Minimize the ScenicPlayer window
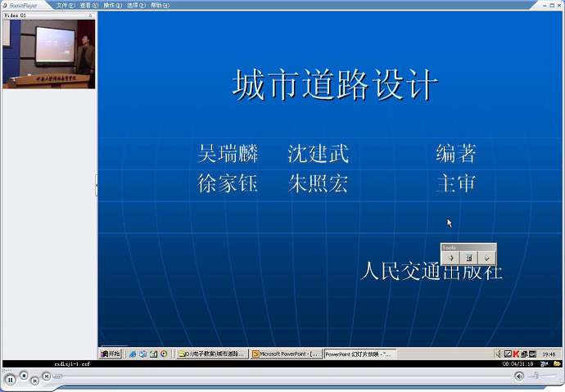The width and height of the screenshot is (565, 392). (545, 6)
